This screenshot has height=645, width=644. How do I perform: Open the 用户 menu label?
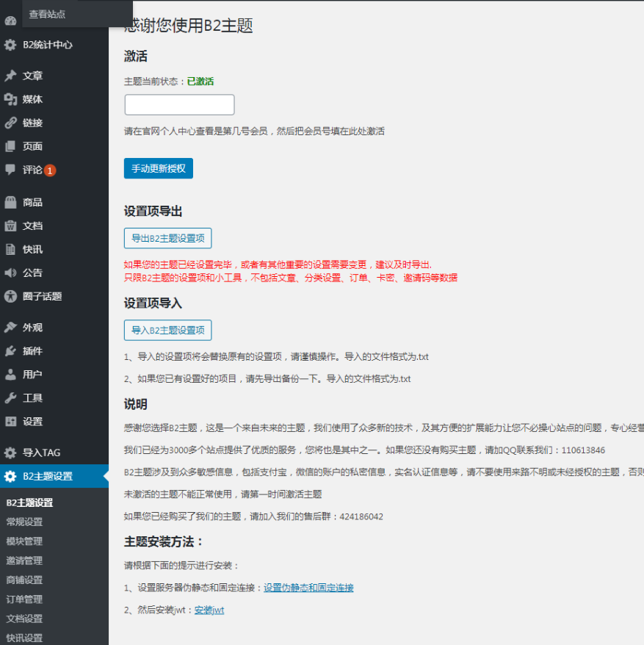coord(32,375)
